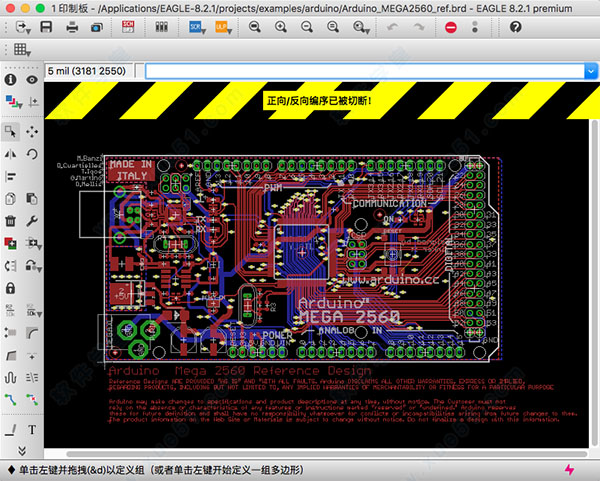The image size is (600, 481).
Task: Select the Copy tool
Action: [10, 199]
